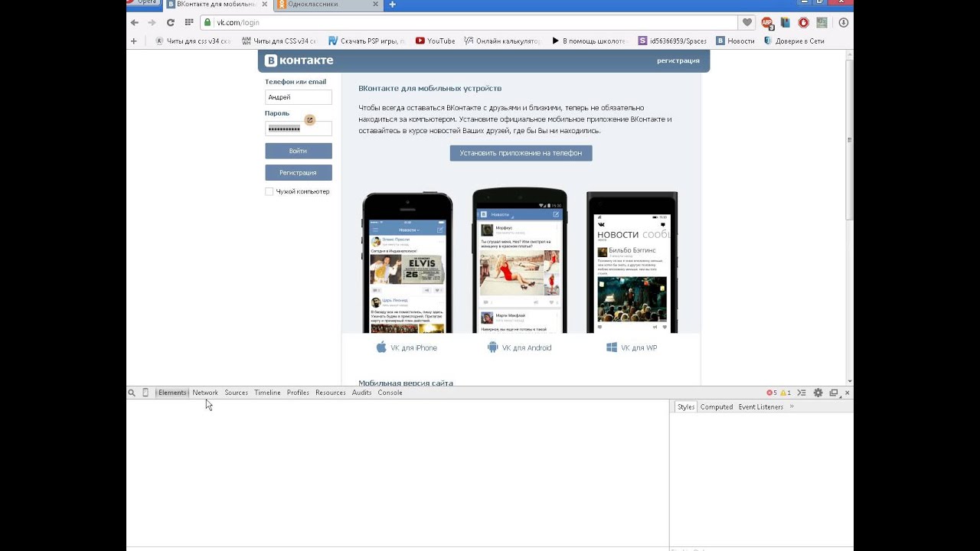Screen dimensions: 980x551
Task: Select the Android phone screenshot thumbnail
Action: click(x=520, y=260)
